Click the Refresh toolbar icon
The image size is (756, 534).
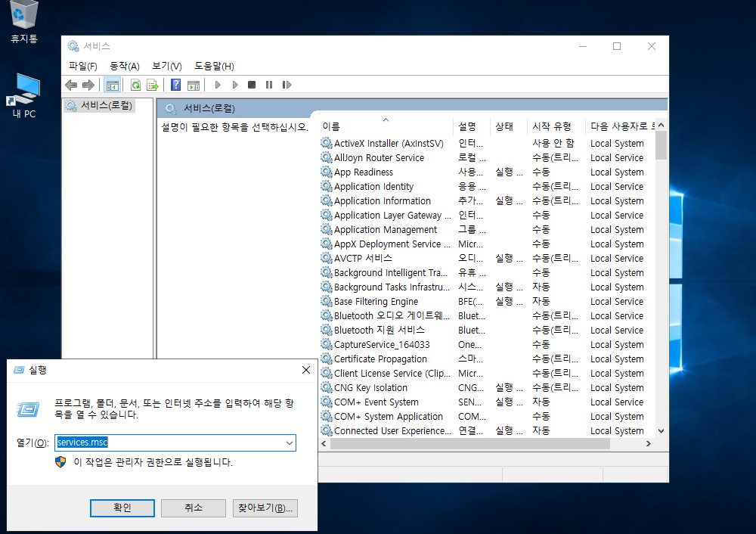tap(136, 85)
